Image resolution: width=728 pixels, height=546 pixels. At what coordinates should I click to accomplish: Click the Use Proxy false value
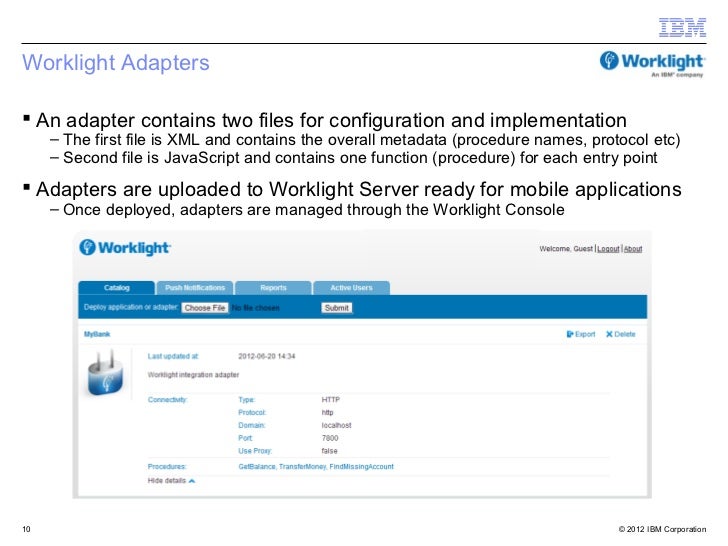(x=329, y=451)
